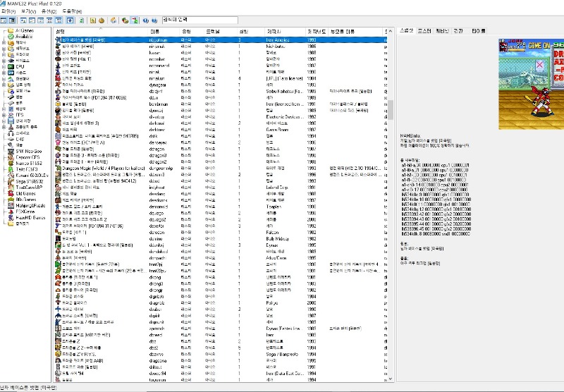Select the game row named dragoona
The width and height of the screenshot is (564, 392).
coord(219,360)
